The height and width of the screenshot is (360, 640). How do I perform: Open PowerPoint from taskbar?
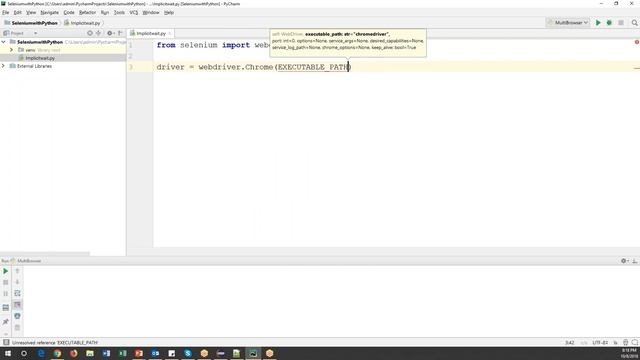point(139,353)
